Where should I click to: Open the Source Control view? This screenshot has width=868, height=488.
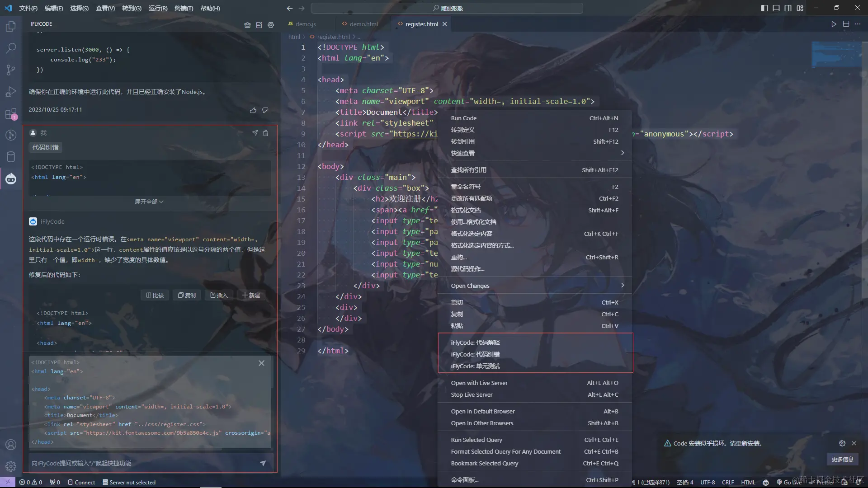point(11,70)
